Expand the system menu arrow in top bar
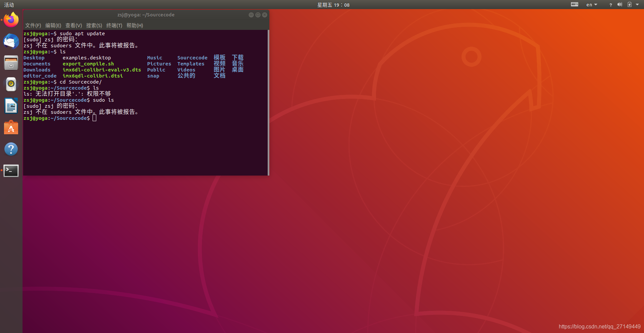644x333 pixels. tap(637, 5)
